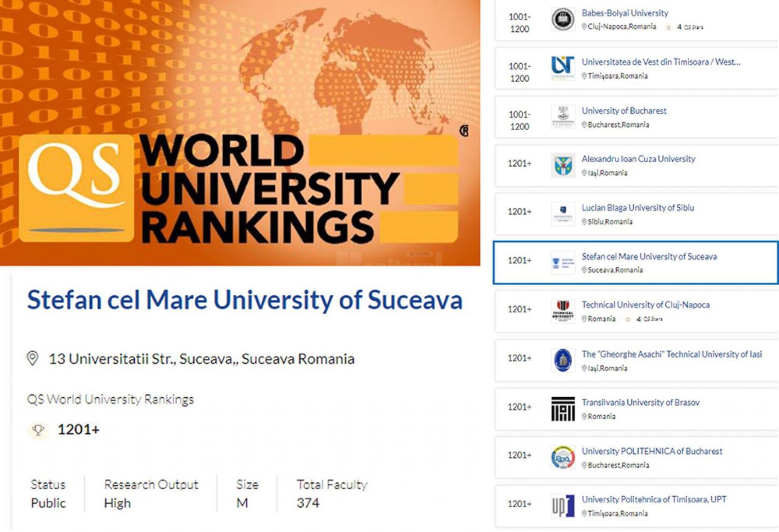Open Transilvania University of Brasov link
Image resolution: width=779 pixels, height=532 pixels.
click(640, 403)
